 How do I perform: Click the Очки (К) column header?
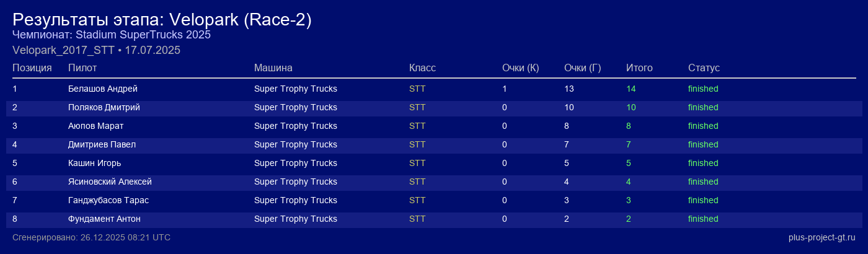(520, 68)
